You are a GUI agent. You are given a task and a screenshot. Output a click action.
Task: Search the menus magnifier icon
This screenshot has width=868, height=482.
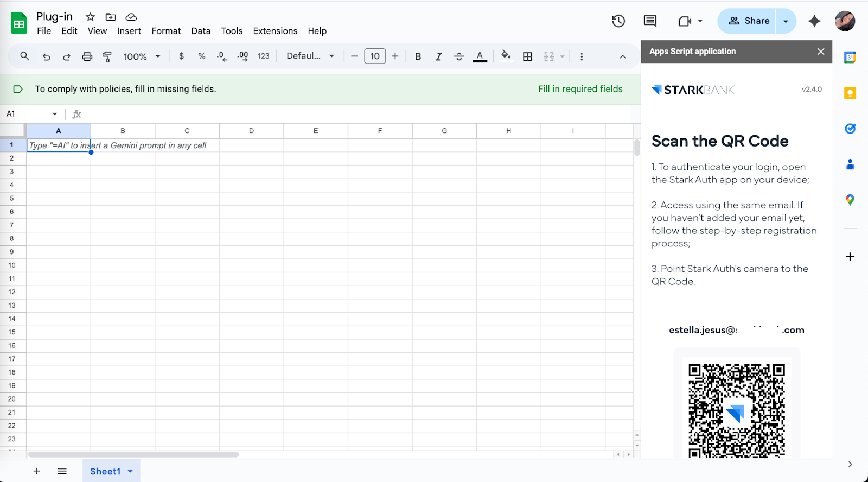(x=24, y=56)
